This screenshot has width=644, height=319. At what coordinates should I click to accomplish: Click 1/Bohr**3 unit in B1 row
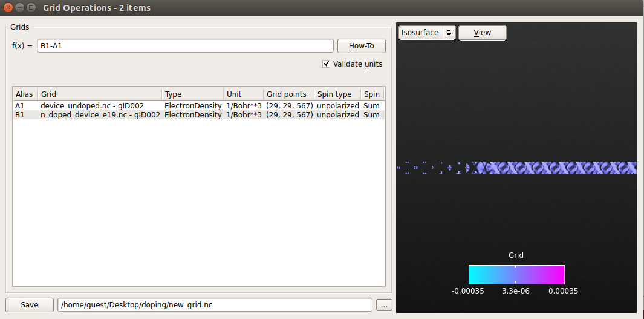tap(244, 114)
